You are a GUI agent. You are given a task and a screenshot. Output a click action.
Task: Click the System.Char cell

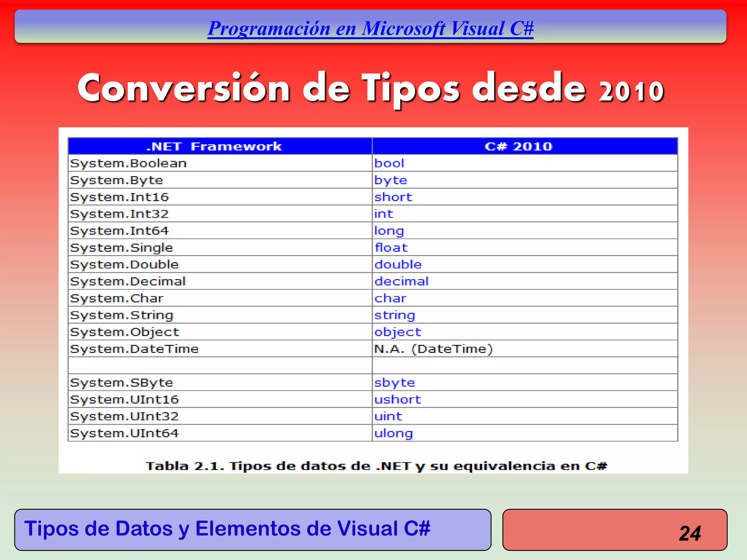[x=220, y=298]
